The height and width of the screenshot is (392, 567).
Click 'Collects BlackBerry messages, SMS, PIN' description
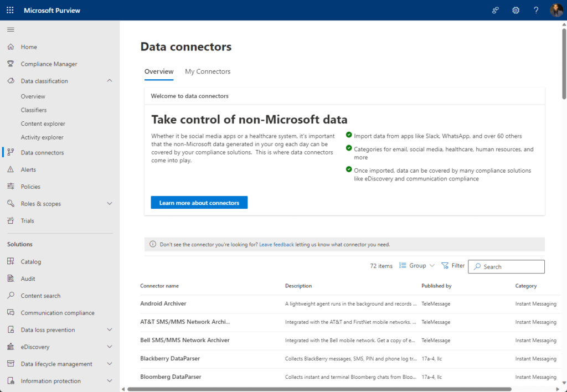[x=350, y=359]
